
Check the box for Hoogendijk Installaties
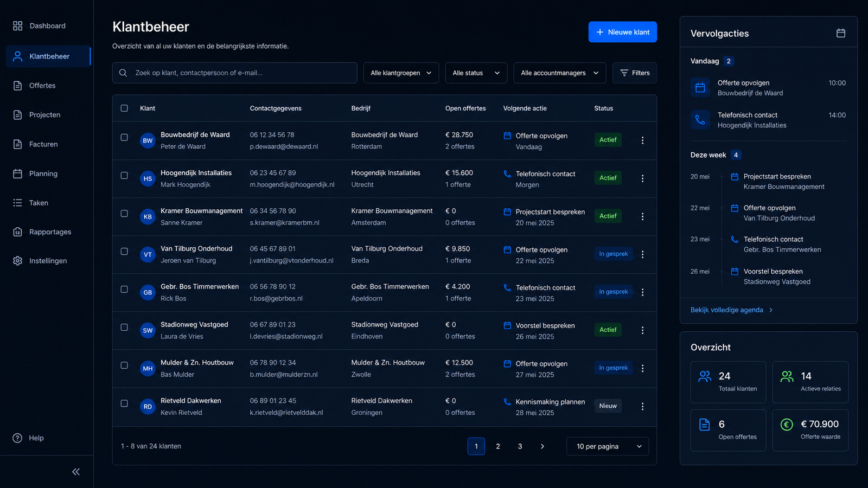(124, 176)
